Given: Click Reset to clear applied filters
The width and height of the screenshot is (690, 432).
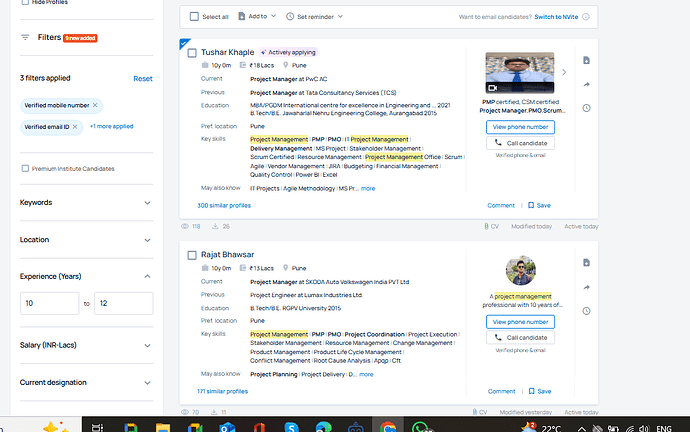Looking at the screenshot, I should tap(143, 78).
